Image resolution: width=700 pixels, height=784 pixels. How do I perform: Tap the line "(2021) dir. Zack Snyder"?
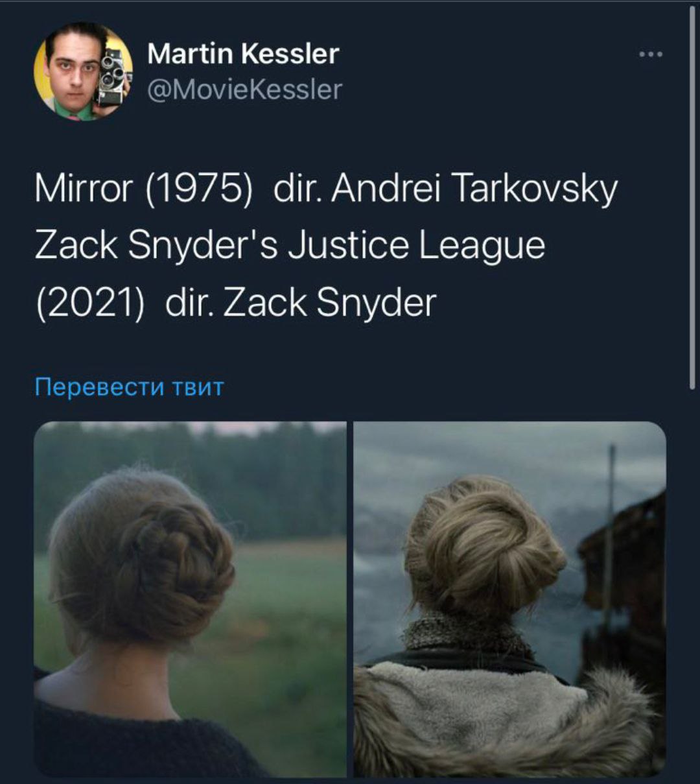tap(235, 303)
